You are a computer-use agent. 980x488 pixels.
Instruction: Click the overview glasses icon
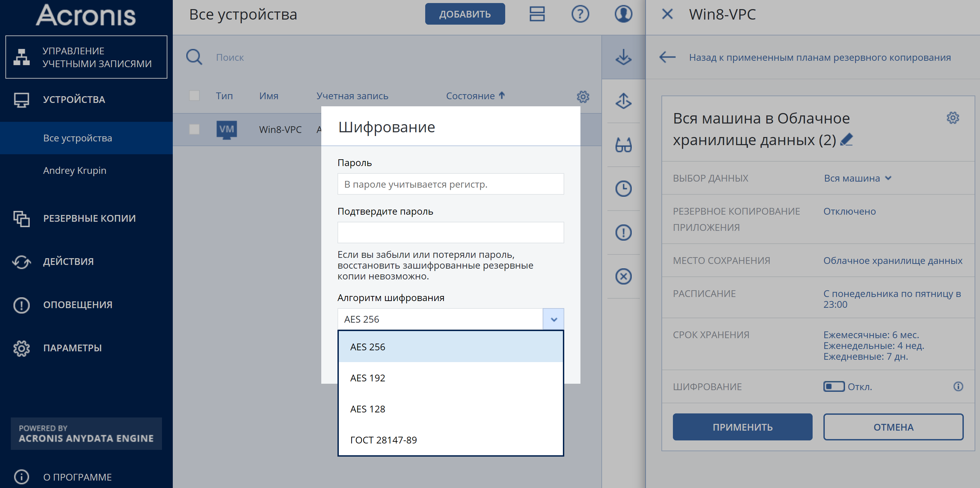(x=623, y=144)
